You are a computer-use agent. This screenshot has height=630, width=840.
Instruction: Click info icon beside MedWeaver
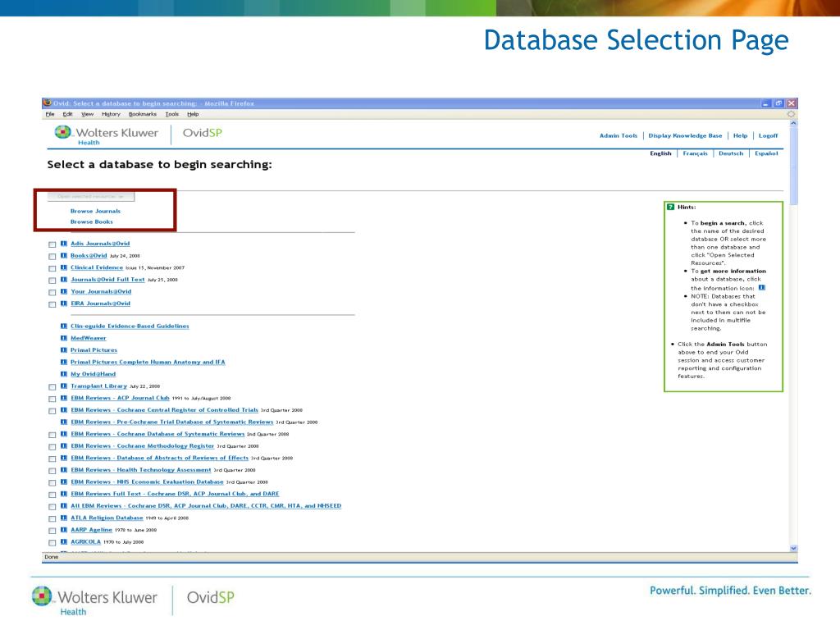pos(64,338)
